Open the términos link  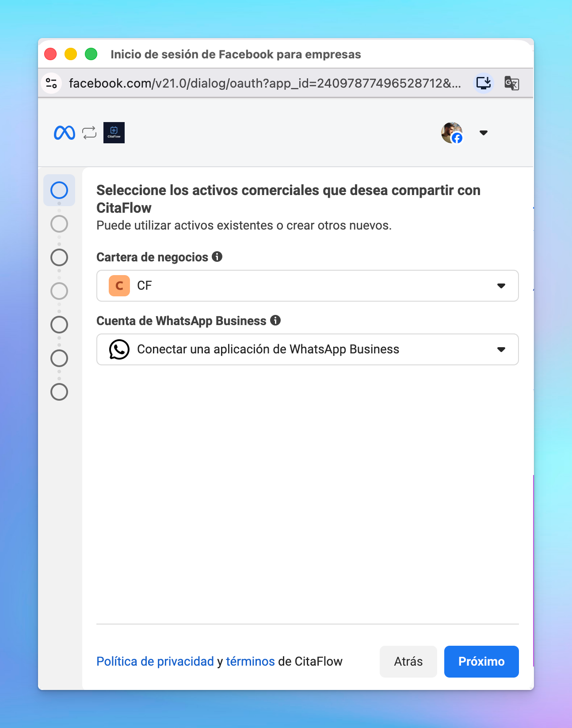coord(251,661)
